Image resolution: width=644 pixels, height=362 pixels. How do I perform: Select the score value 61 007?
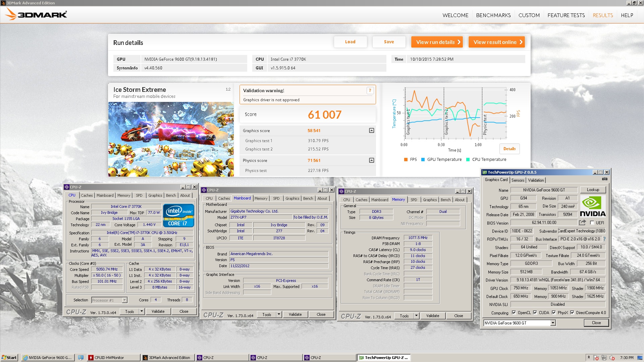(324, 115)
